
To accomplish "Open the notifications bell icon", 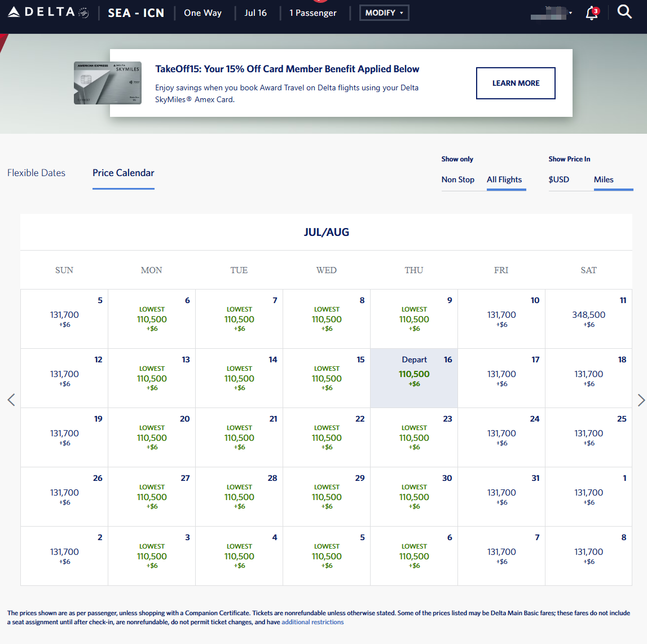I will pos(592,13).
